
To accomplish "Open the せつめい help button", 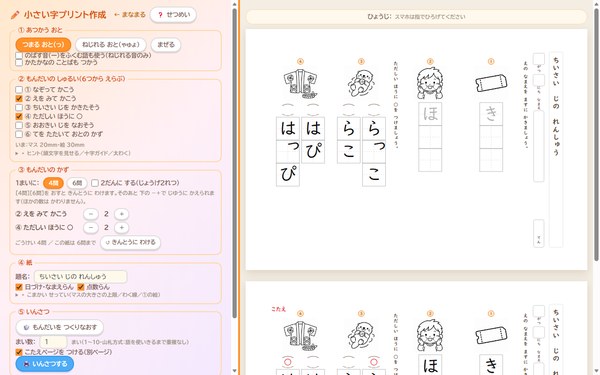I will [173, 15].
